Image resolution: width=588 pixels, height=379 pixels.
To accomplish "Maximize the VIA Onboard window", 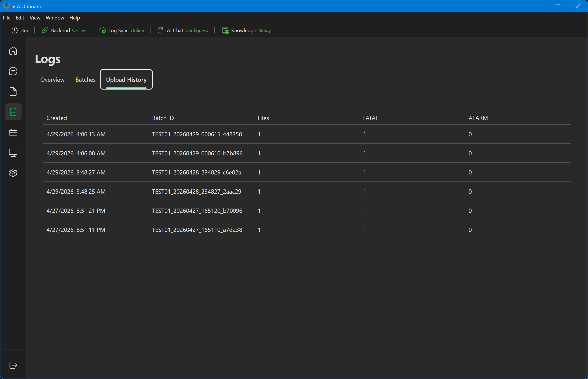I will 558,6.
